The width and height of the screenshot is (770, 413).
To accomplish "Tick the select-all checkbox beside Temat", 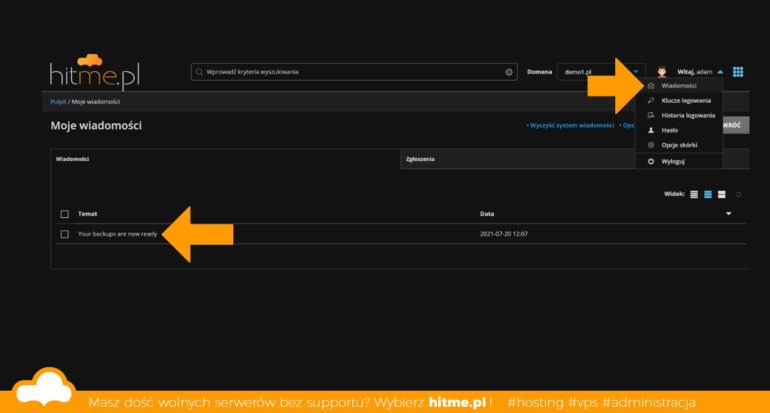I will point(65,214).
